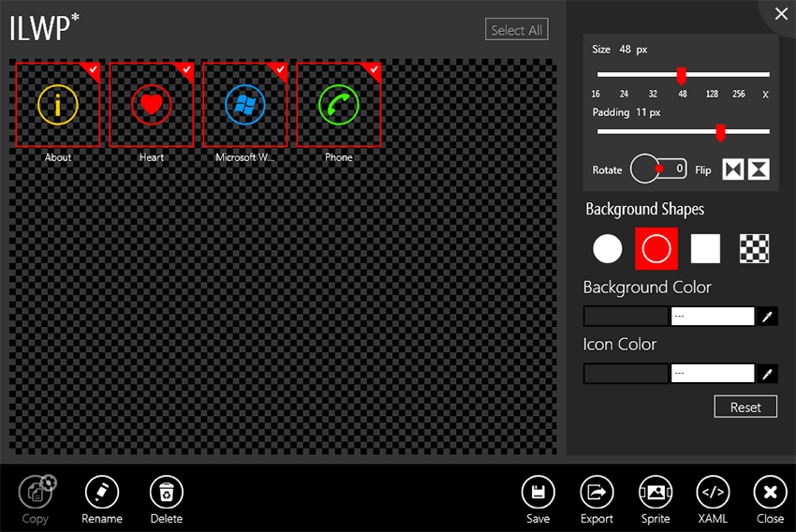Set size to 256 on scale
The height and width of the screenshot is (532, 796).
tap(739, 94)
